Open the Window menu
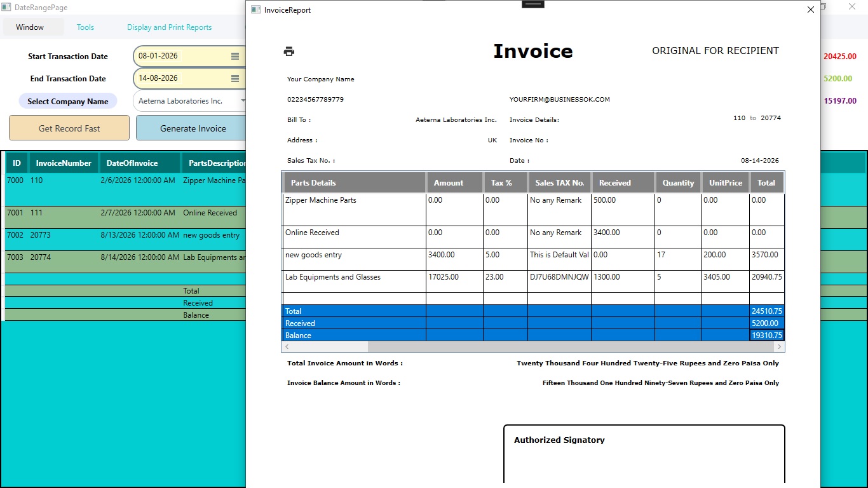The width and height of the screenshot is (868, 488). pos(30,27)
